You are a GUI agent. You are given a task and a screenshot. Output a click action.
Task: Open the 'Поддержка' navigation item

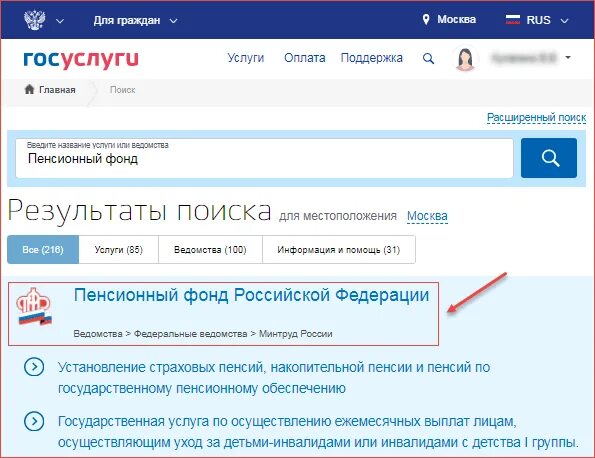[x=371, y=58]
